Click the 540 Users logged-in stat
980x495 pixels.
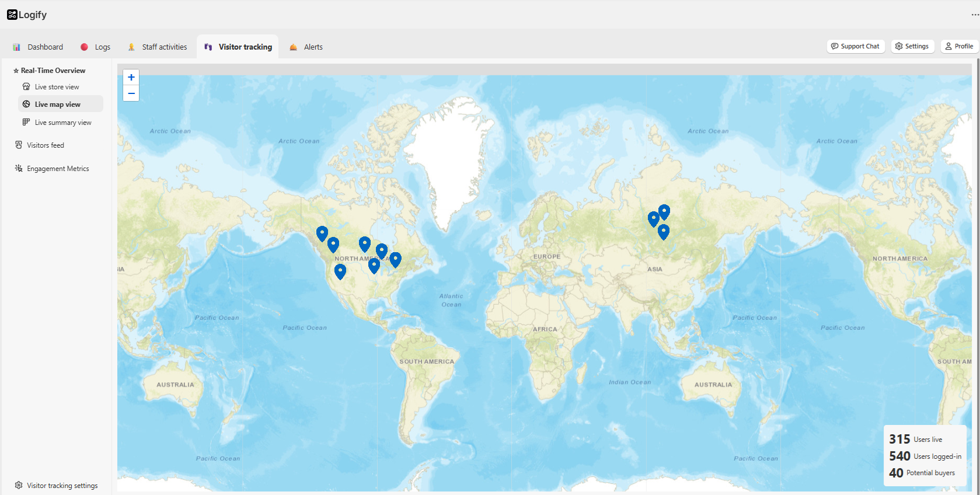point(925,456)
